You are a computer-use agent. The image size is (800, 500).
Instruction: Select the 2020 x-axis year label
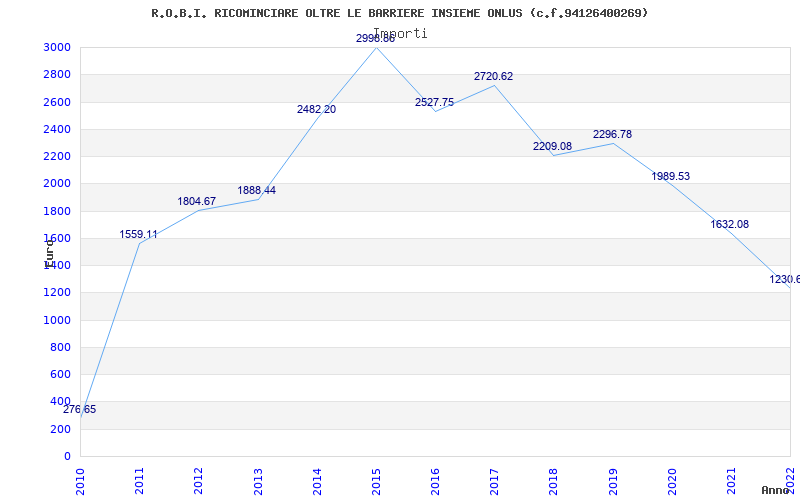point(672,481)
